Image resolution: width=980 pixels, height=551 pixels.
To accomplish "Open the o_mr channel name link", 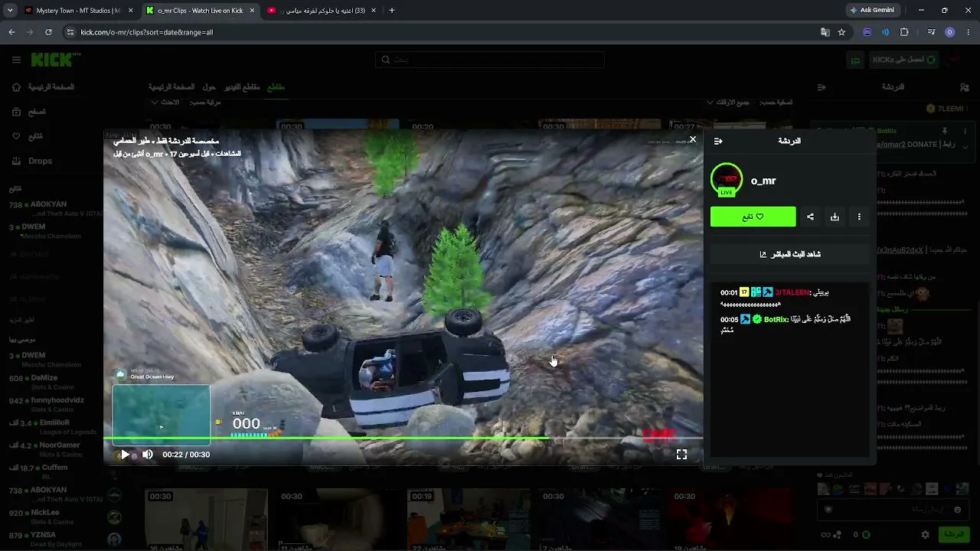I will pos(763,181).
